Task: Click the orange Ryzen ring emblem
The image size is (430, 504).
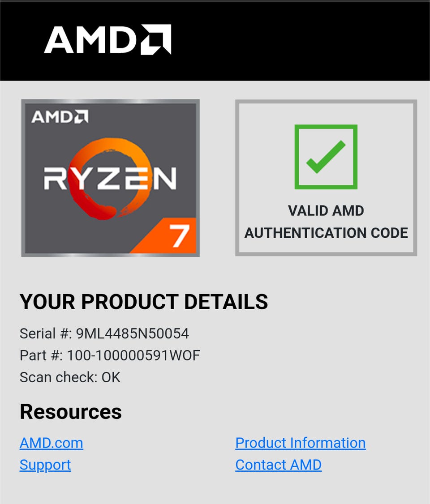Action: click(110, 179)
